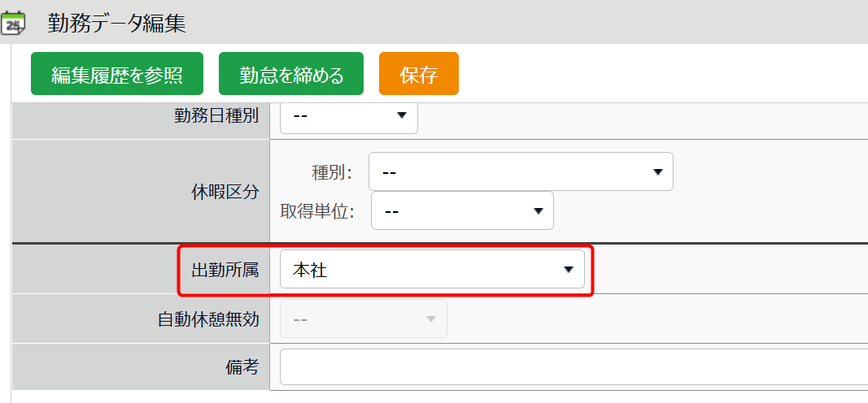868x403 pixels.
Task: Open the 取得単位 dropdown
Action: coord(462,210)
